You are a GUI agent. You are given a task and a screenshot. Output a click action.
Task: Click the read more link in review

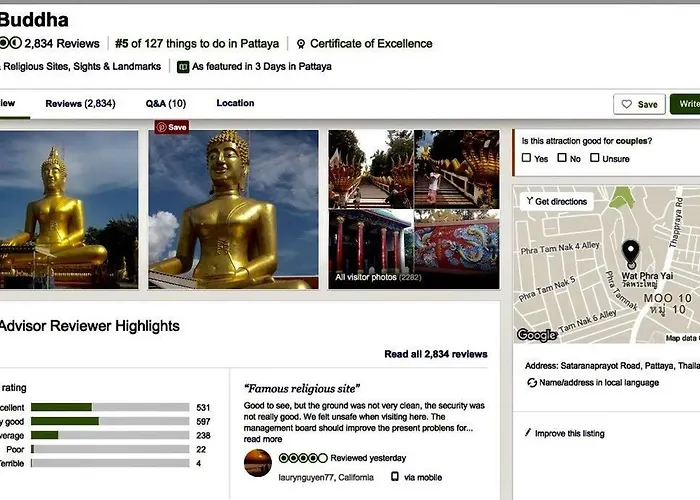(x=262, y=439)
